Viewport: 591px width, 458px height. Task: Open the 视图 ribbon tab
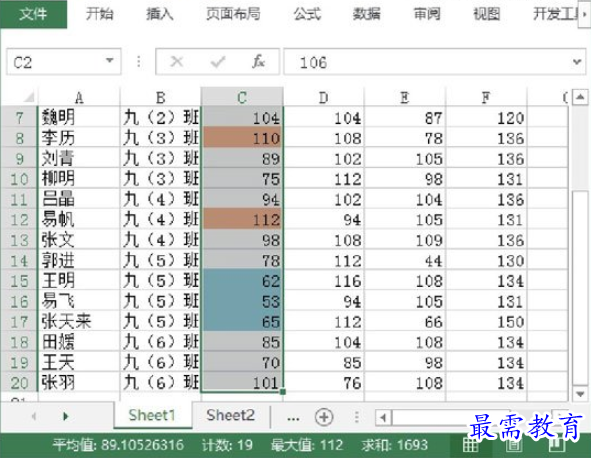[486, 14]
